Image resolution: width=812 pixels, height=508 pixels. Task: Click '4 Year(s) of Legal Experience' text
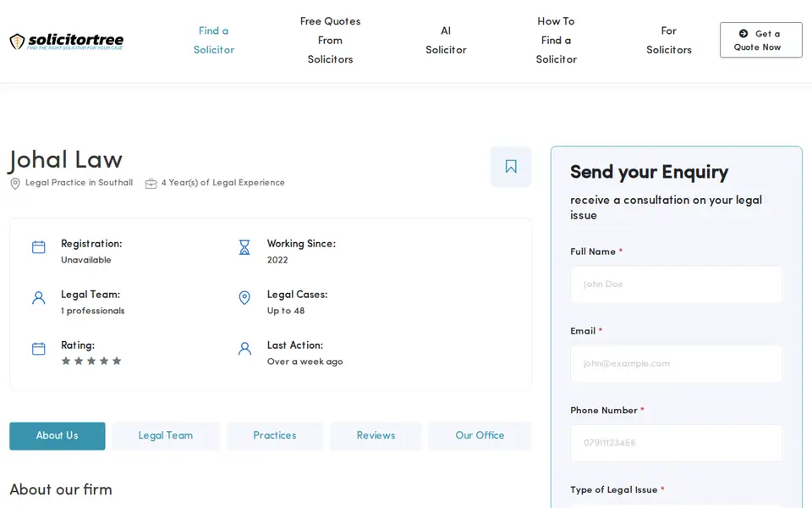click(x=222, y=183)
